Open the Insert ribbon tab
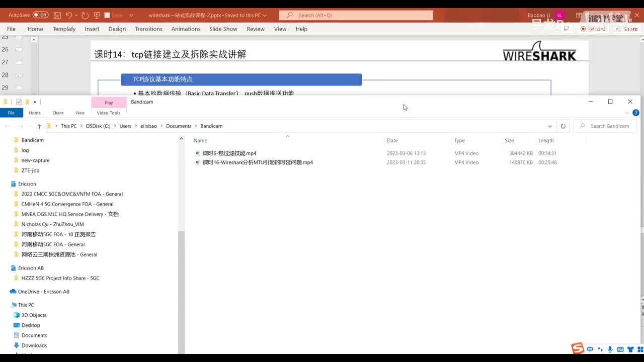 [92, 29]
